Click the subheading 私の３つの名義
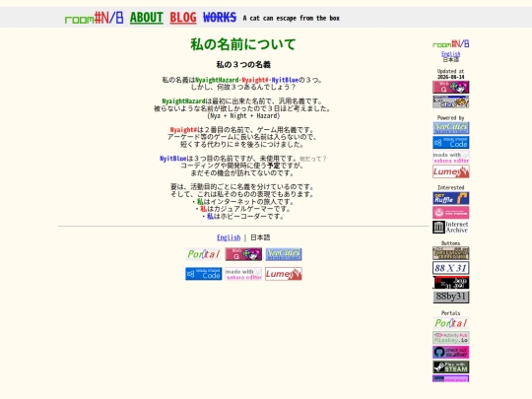 [243, 64]
